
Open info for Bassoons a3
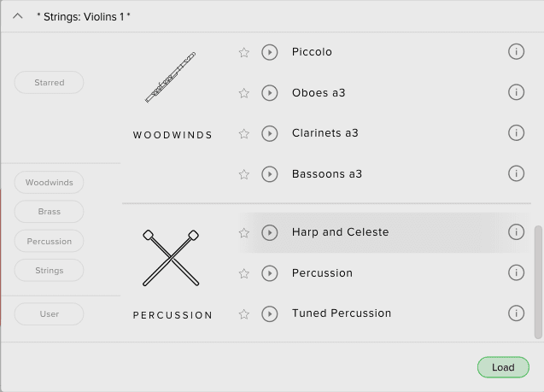coord(516,173)
